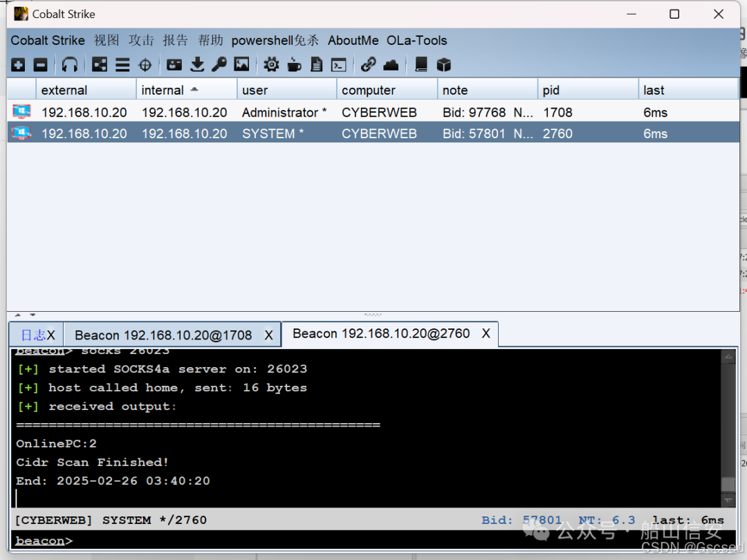Open keystrokes key icon
Image resolution: width=747 pixels, height=560 pixels.
[x=219, y=65]
